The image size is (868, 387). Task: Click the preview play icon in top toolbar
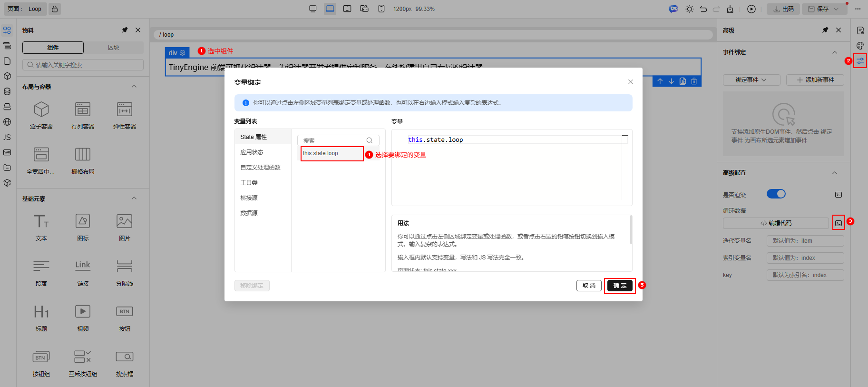tap(751, 9)
